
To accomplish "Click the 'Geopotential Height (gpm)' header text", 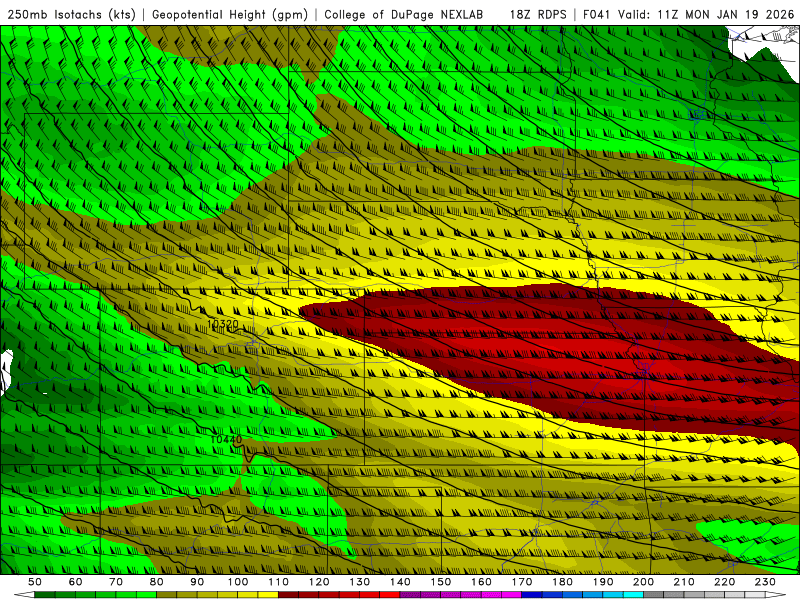I will [x=230, y=14].
